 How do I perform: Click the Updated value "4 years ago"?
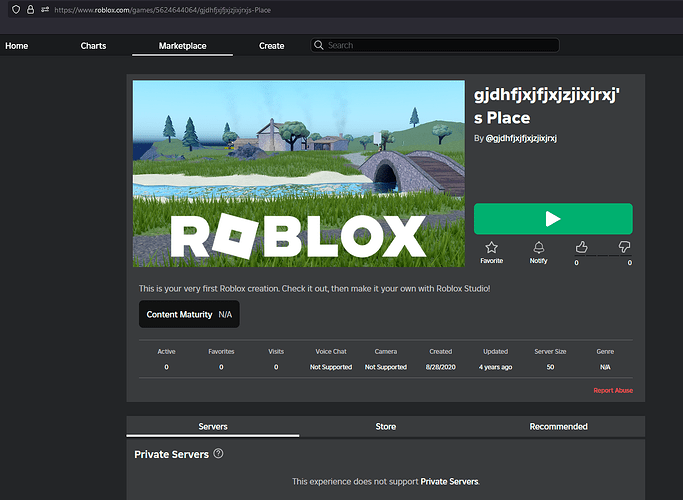click(496, 367)
